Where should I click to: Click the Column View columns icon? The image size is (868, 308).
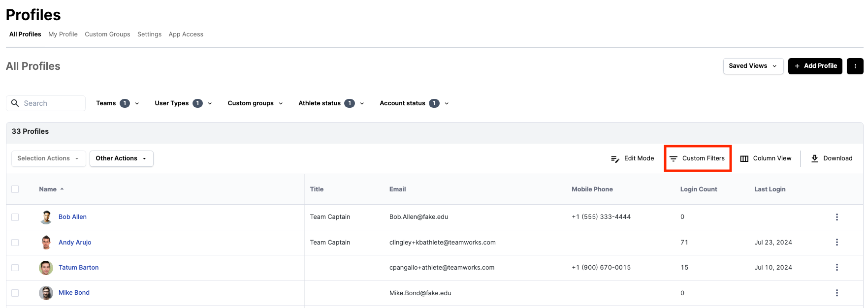tap(744, 158)
